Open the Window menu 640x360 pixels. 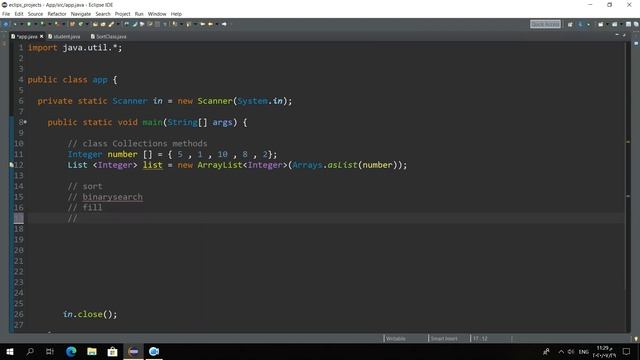pyautogui.click(x=157, y=14)
